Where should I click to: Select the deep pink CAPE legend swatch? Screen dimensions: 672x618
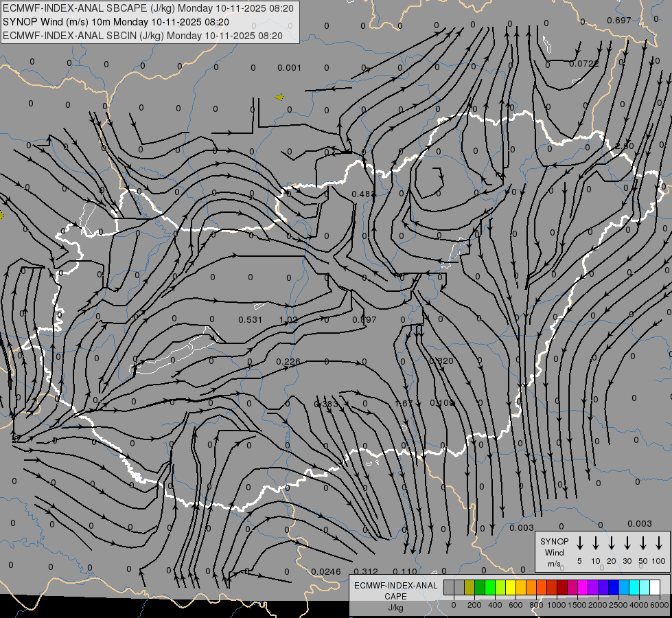(572, 587)
